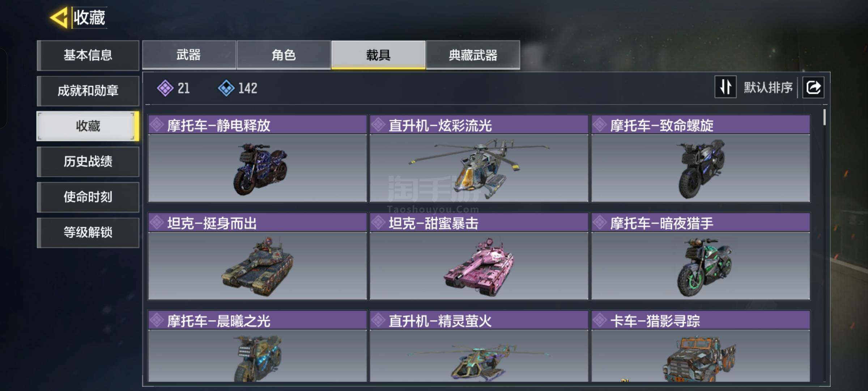
Task: Go back using the yellow arrow
Action: (x=59, y=17)
